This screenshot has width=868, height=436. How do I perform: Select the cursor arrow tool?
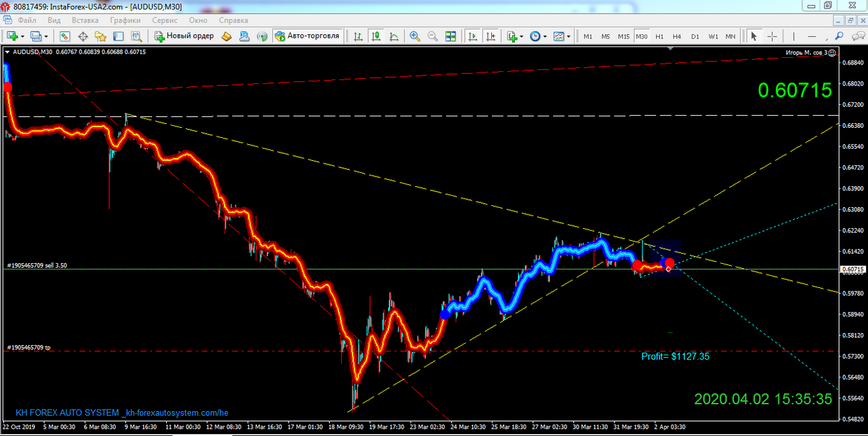(x=754, y=36)
